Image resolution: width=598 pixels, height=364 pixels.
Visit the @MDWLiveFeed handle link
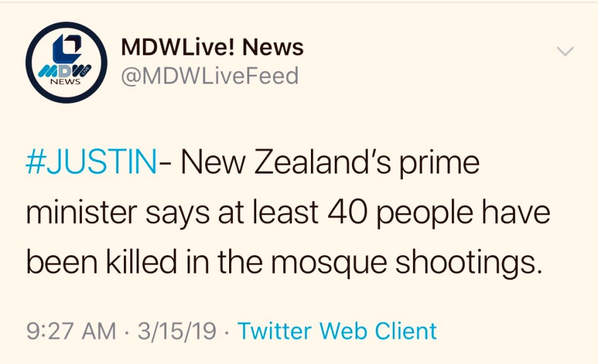(x=209, y=76)
